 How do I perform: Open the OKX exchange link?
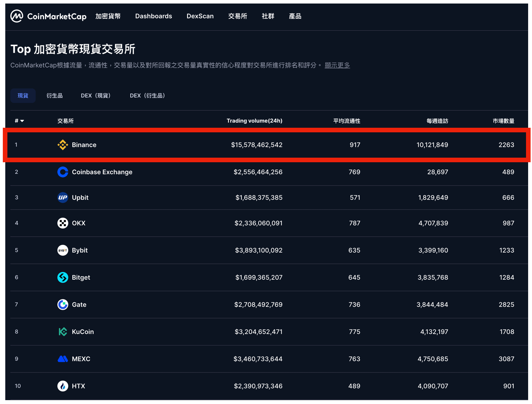79,223
